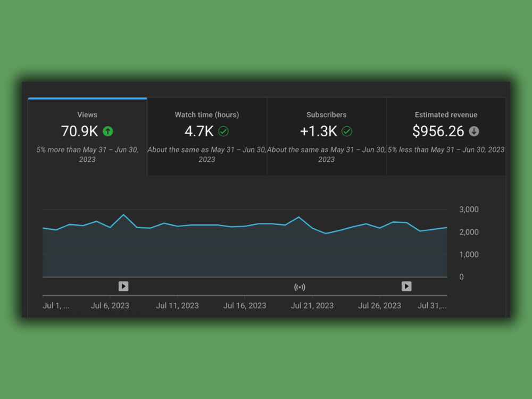This screenshot has height=399, width=532.
Task: Click the 4.7K watch time value
Action: click(199, 131)
